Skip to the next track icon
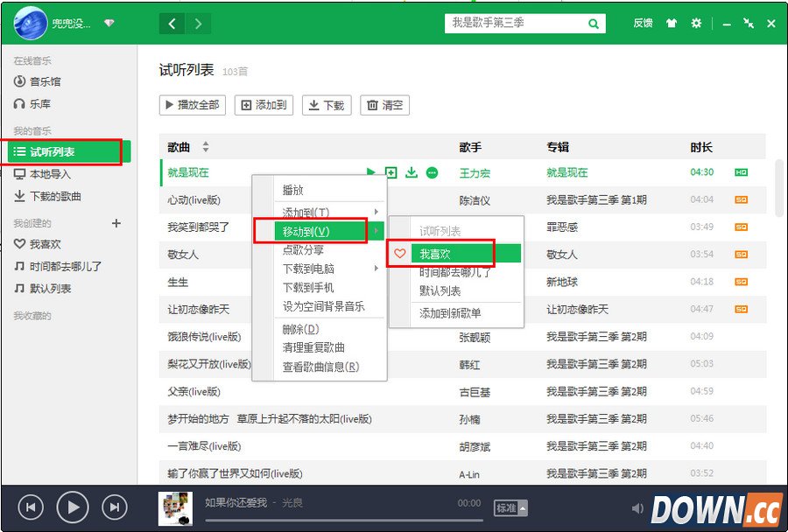The height and width of the screenshot is (532, 788). pyautogui.click(x=114, y=507)
